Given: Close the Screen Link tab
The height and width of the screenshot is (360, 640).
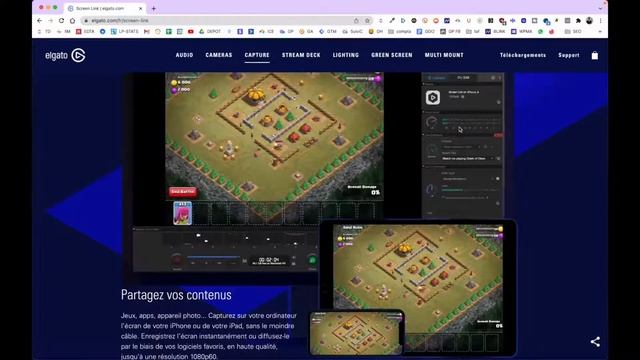Looking at the screenshot, I should click(140, 8).
